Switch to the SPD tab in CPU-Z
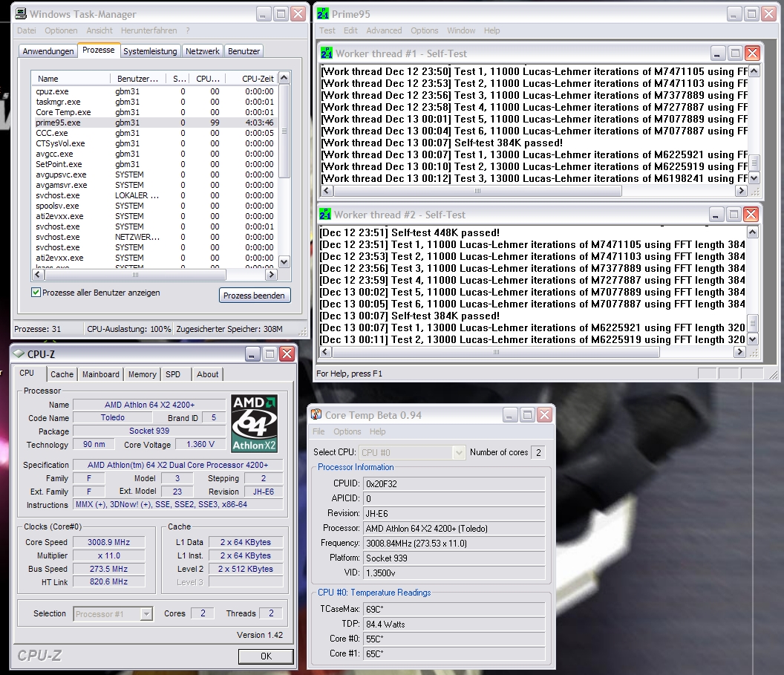The height and width of the screenshot is (675, 784). [173, 374]
